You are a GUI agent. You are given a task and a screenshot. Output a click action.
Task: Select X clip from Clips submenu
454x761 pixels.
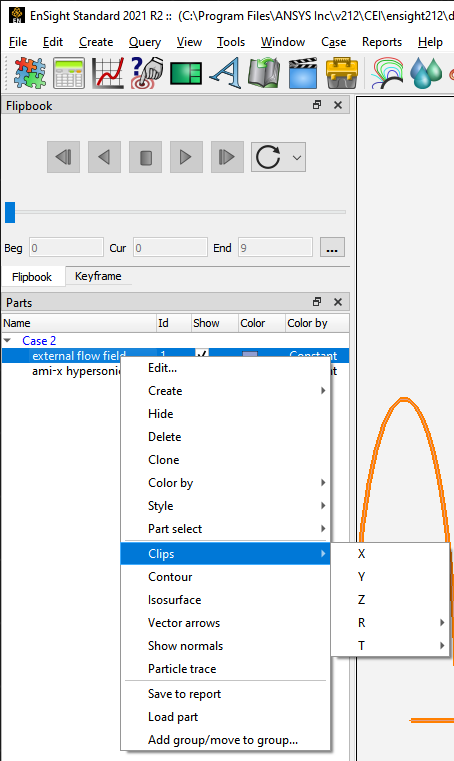click(390, 554)
